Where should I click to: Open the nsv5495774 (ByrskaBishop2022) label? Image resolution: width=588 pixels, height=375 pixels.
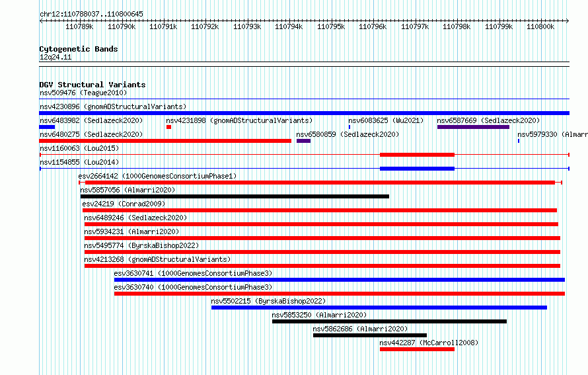(x=141, y=245)
